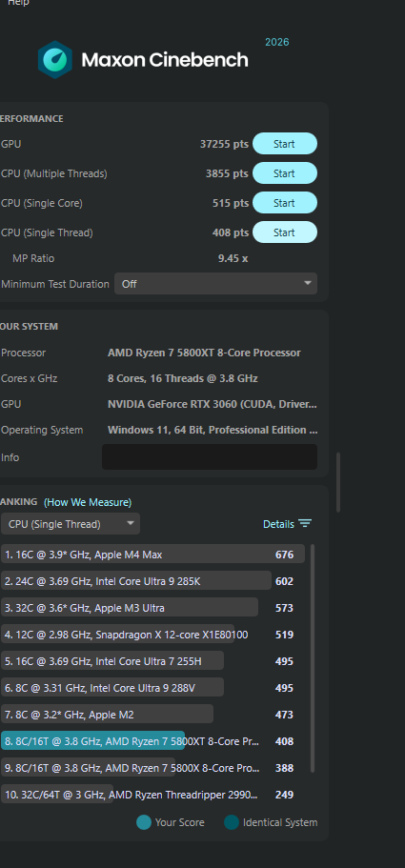Viewport: 405px width, 868px height.
Task: Start the CPU (Single Thread) benchmark
Action: pyautogui.click(x=285, y=232)
